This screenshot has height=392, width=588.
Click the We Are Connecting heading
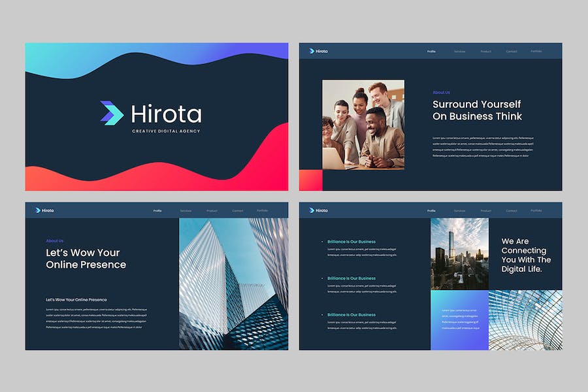click(x=526, y=255)
